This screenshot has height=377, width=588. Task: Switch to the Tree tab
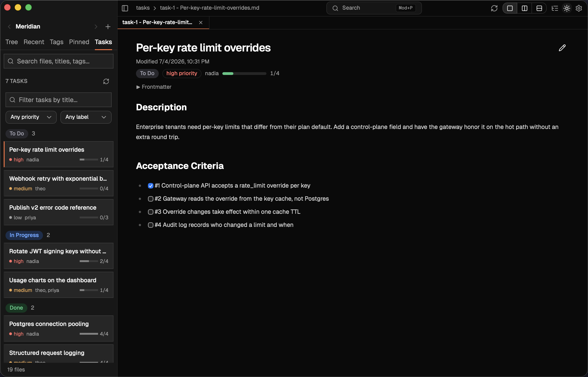pos(12,42)
